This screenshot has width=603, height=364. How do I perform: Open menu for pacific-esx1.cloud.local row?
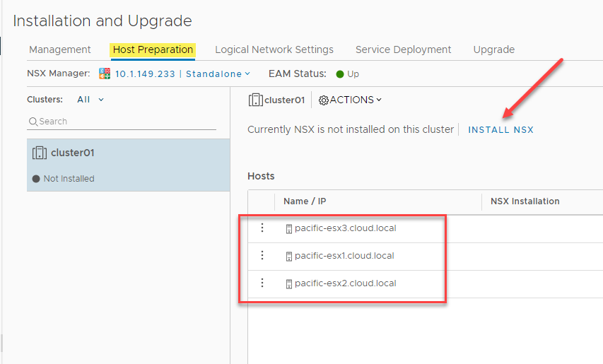(262, 255)
